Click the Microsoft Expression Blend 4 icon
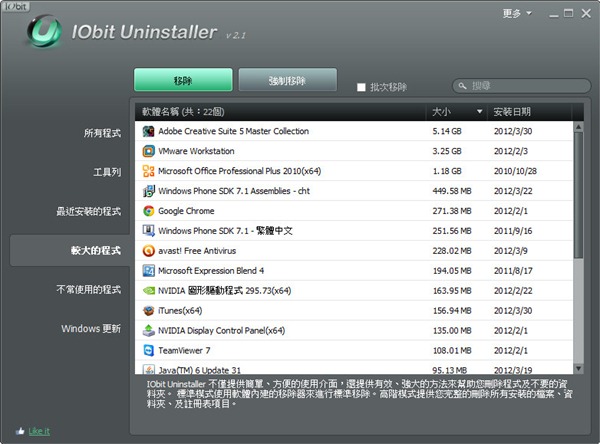The width and height of the screenshot is (600, 444). [148, 271]
